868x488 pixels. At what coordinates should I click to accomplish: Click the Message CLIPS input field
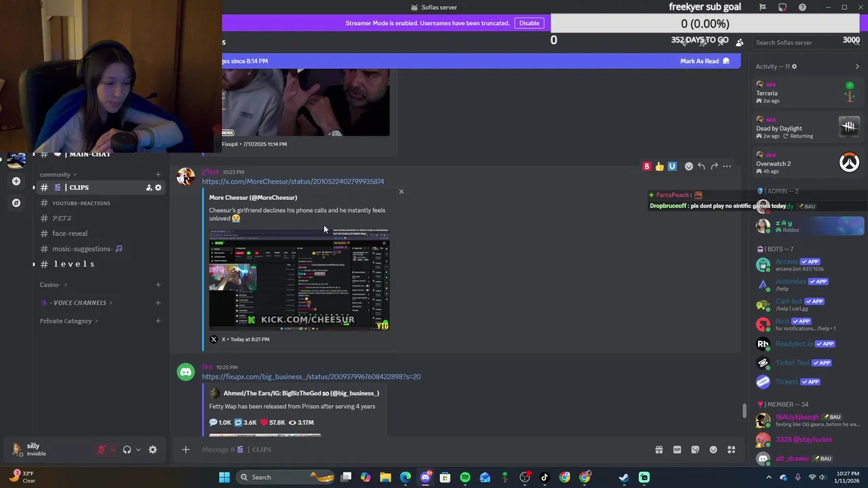point(420,449)
